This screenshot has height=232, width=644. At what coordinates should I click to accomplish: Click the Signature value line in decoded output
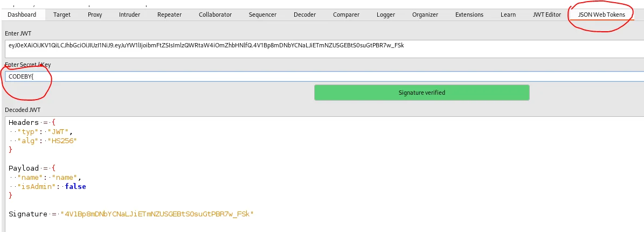131,214
